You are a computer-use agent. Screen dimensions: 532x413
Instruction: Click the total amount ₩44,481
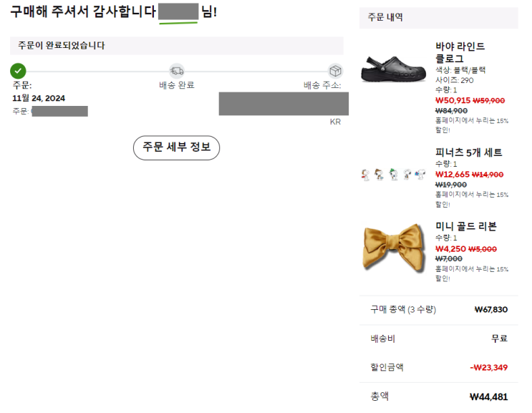[488, 397]
